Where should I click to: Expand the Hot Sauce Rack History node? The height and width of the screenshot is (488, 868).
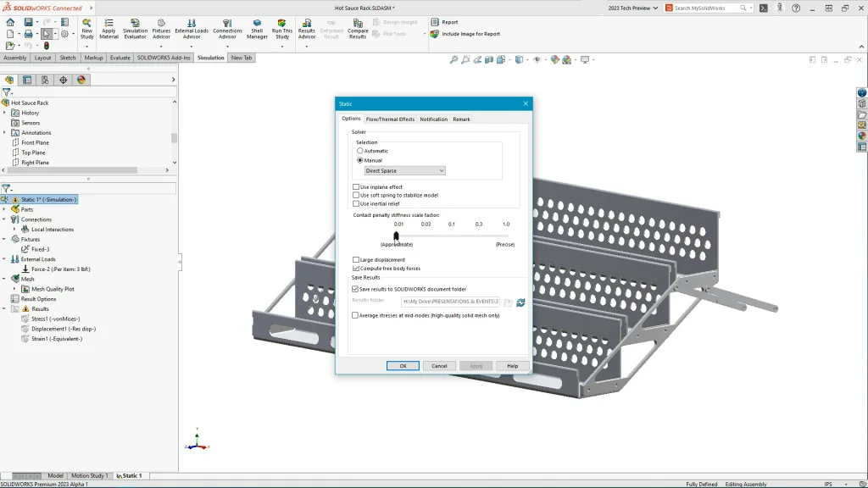click(x=4, y=113)
